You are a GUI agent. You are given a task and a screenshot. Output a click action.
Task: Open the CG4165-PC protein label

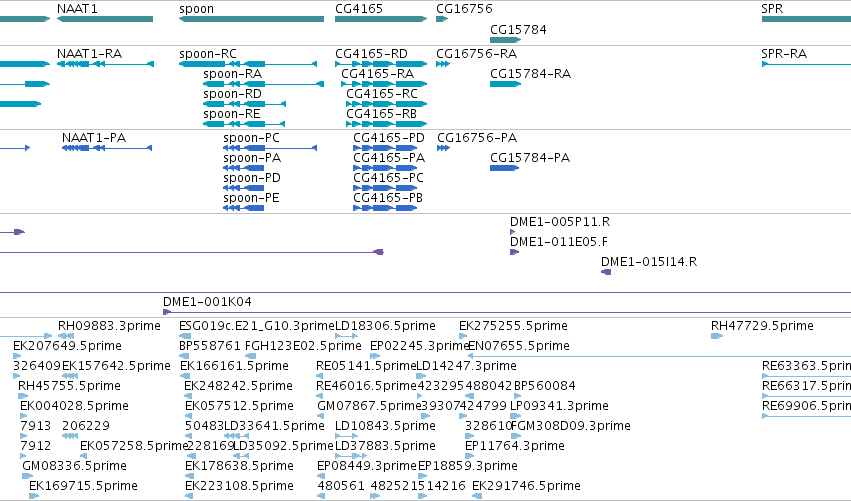(389, 178)
